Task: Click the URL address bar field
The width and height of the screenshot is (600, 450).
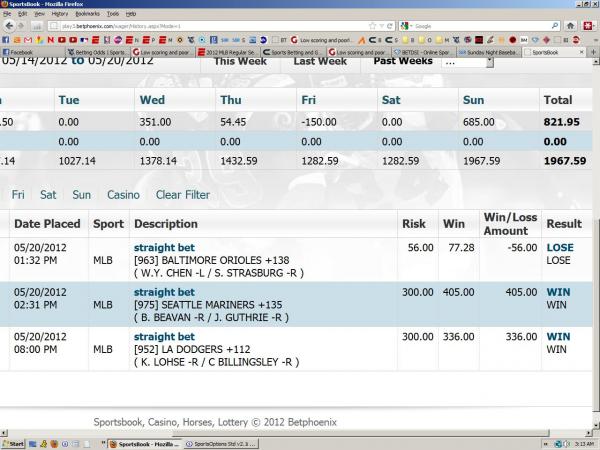Action: click(200, 25)
